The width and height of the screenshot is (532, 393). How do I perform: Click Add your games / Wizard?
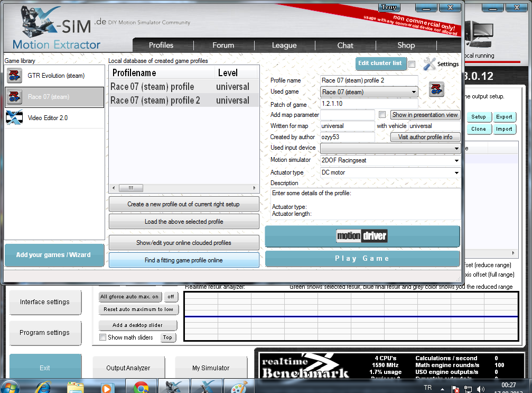click(53, 255)
